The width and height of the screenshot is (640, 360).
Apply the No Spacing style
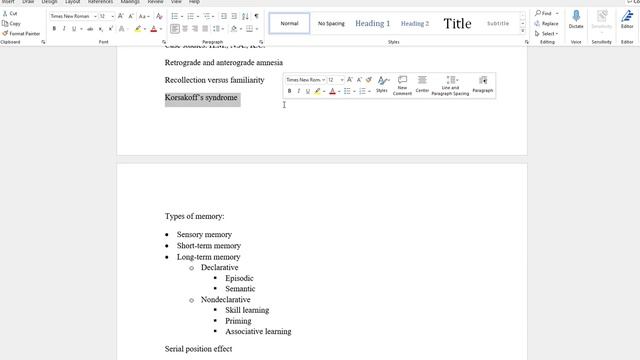(x=331, y=23)
